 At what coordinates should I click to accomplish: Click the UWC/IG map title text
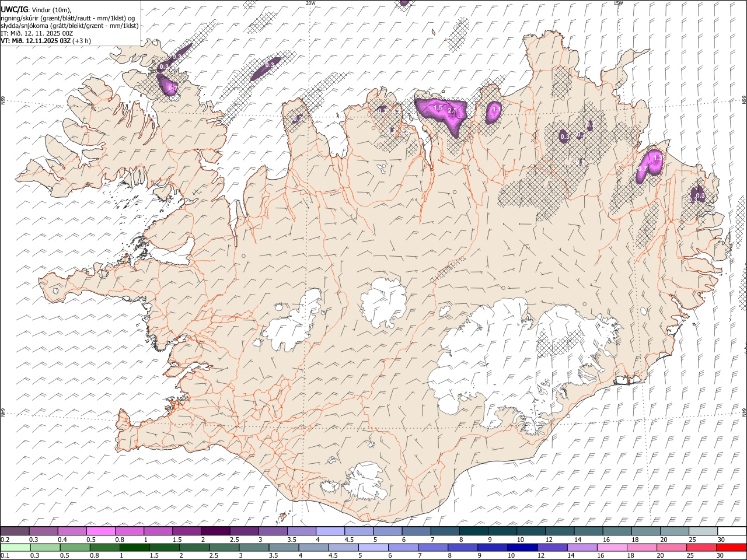point(14,9)
